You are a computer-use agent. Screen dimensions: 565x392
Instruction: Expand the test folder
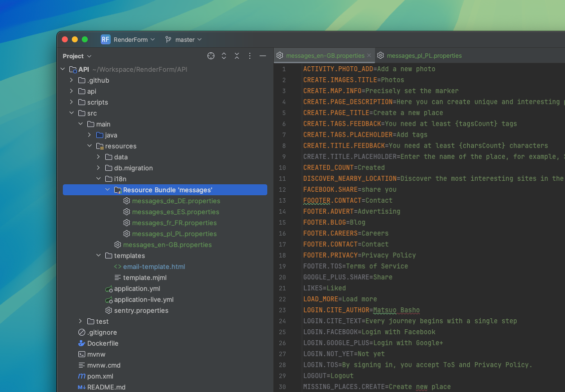click(80, 321)
